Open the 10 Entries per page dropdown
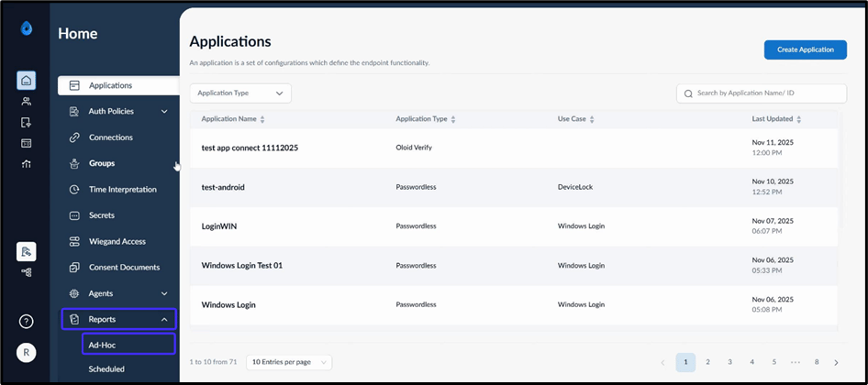This screenshot has height=385, width=868. pos(289,362)
